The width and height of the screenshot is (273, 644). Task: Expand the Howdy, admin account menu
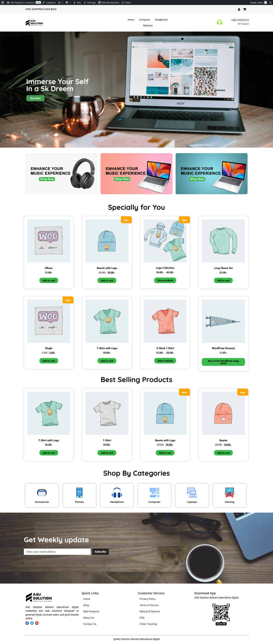(x=258, y=3)
